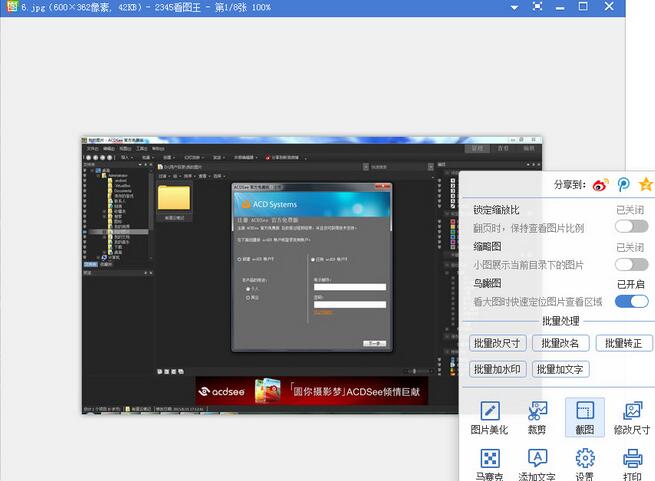Select the 马赛克 mosaic tool

(490, 465)
